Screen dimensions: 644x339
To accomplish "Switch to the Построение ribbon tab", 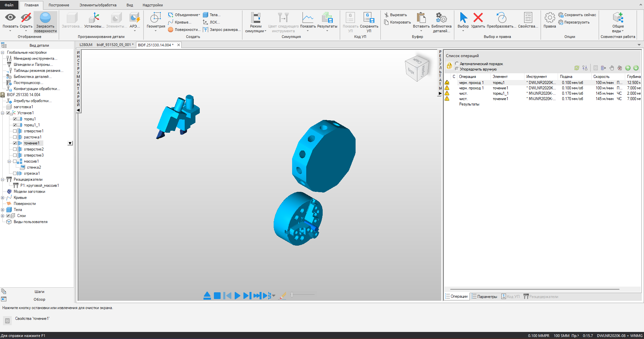I will [59, 5].
